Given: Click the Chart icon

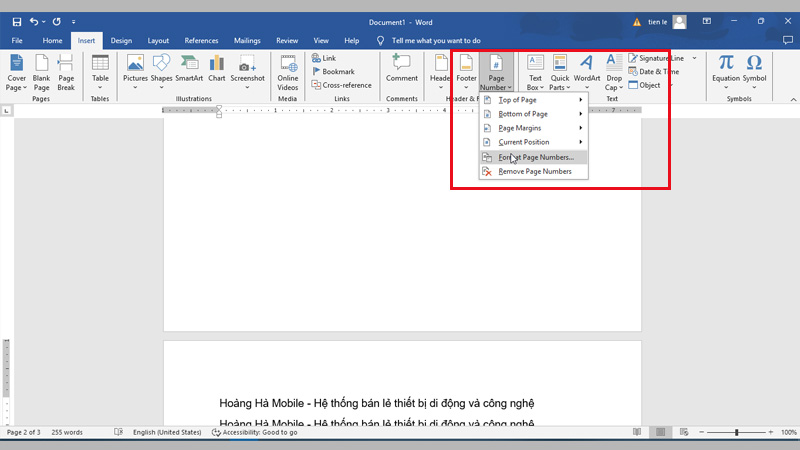Looking at the screenshot, I should [x=216, y=68].
